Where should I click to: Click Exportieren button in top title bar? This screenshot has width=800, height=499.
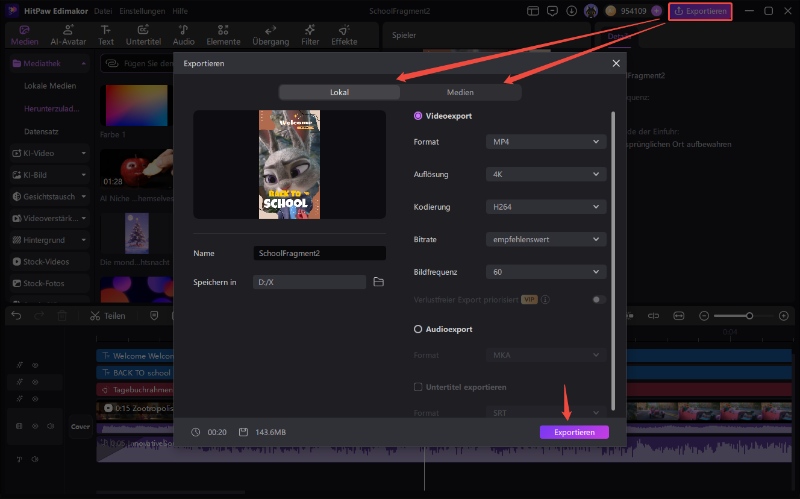700,11
